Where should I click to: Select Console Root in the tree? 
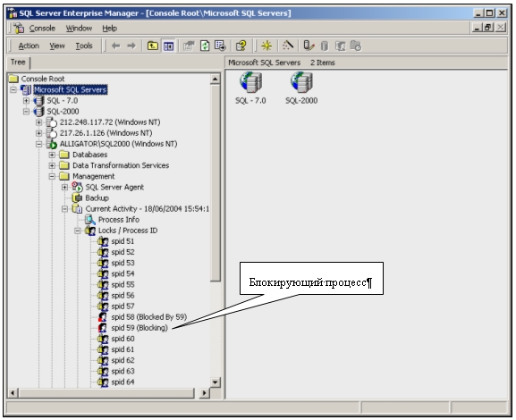coord(43,79)
